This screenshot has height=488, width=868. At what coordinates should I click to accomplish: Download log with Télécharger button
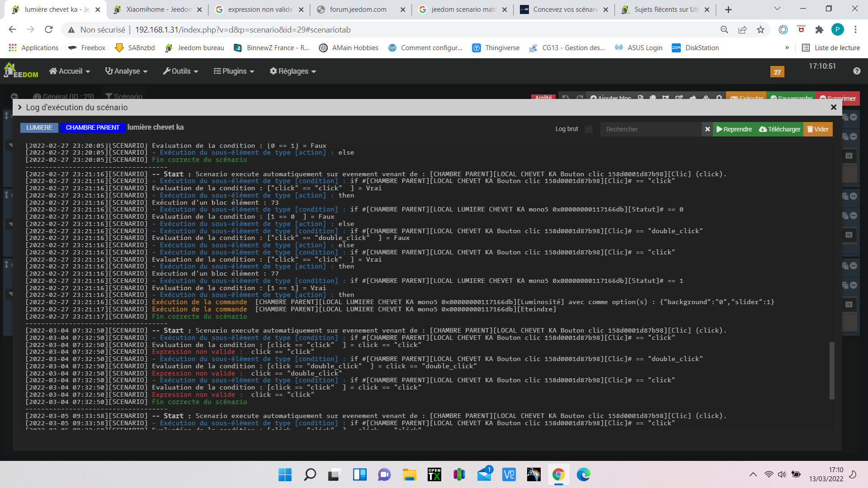780,129
